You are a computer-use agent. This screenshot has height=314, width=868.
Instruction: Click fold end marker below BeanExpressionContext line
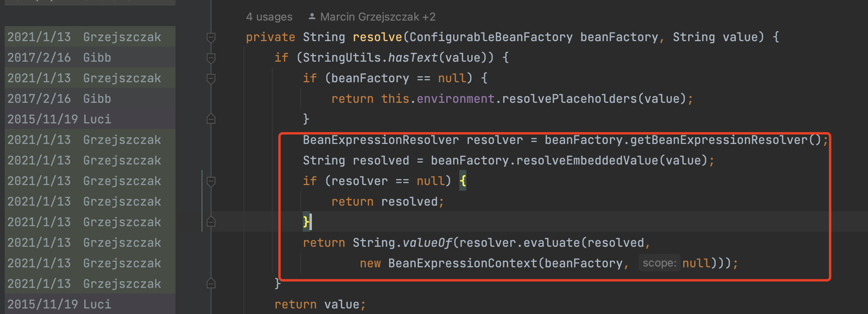tap(211, 284)
